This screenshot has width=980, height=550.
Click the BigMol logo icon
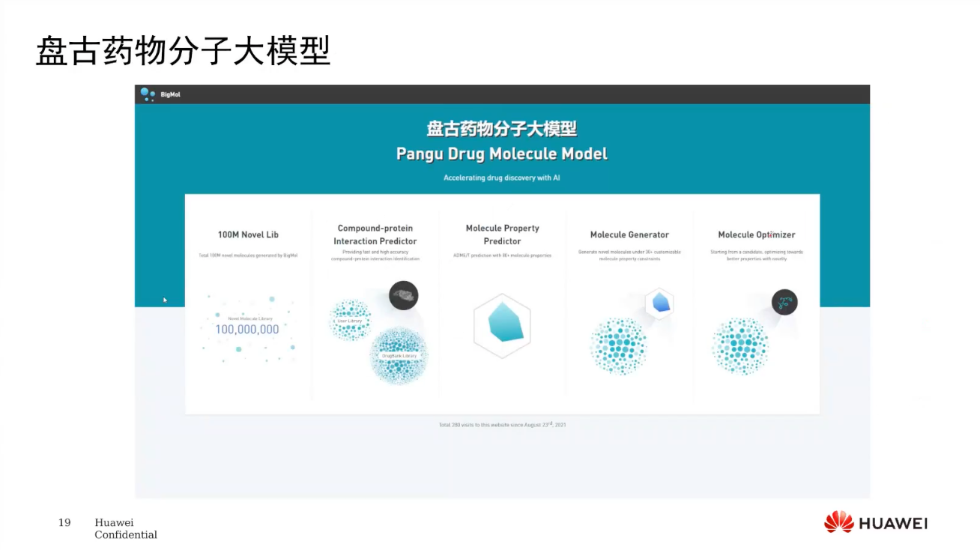[148, 94]
